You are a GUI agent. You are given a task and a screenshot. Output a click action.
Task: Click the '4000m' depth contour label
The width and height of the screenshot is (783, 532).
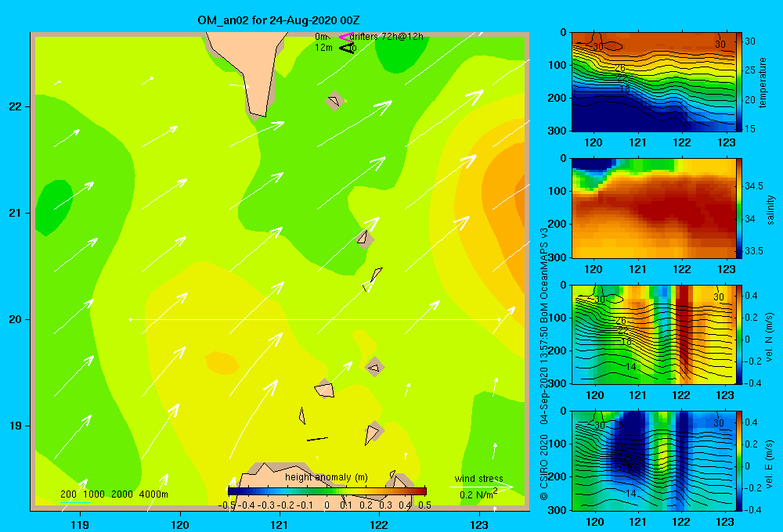pyautogui.click(x=153, y=494)
